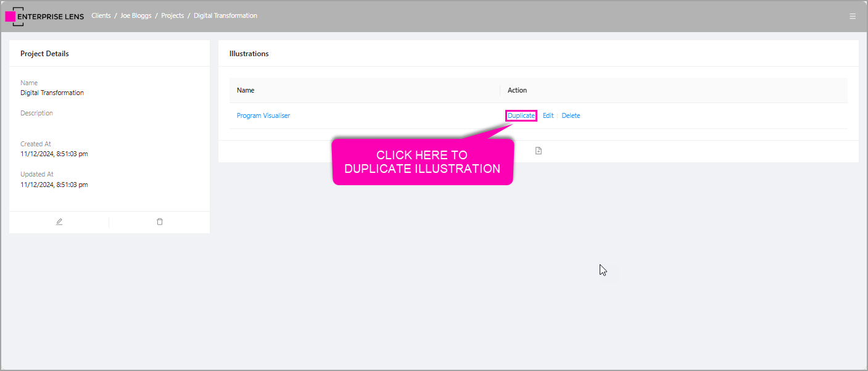Click the Updated At timestamp value
Screen dimensions: 868x371
pyautogui.click(x=54, y=185)
